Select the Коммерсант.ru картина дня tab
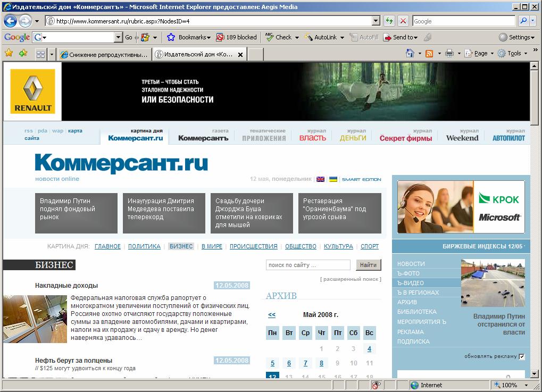Screen dimensions: 542x392 [x=135, y=135]
